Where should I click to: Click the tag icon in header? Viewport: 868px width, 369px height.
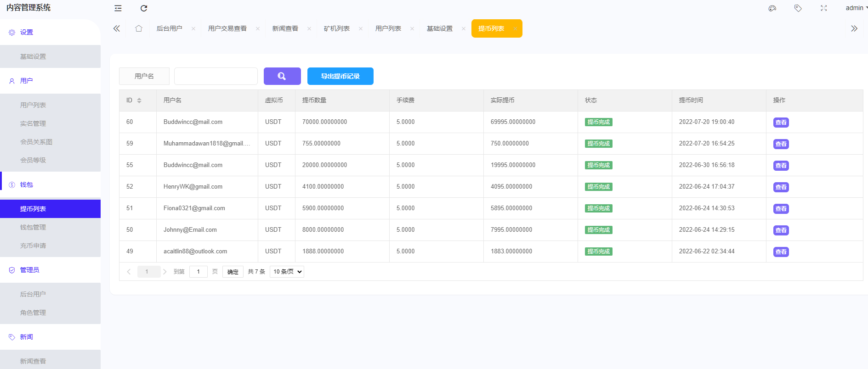[x=798, y=8]
